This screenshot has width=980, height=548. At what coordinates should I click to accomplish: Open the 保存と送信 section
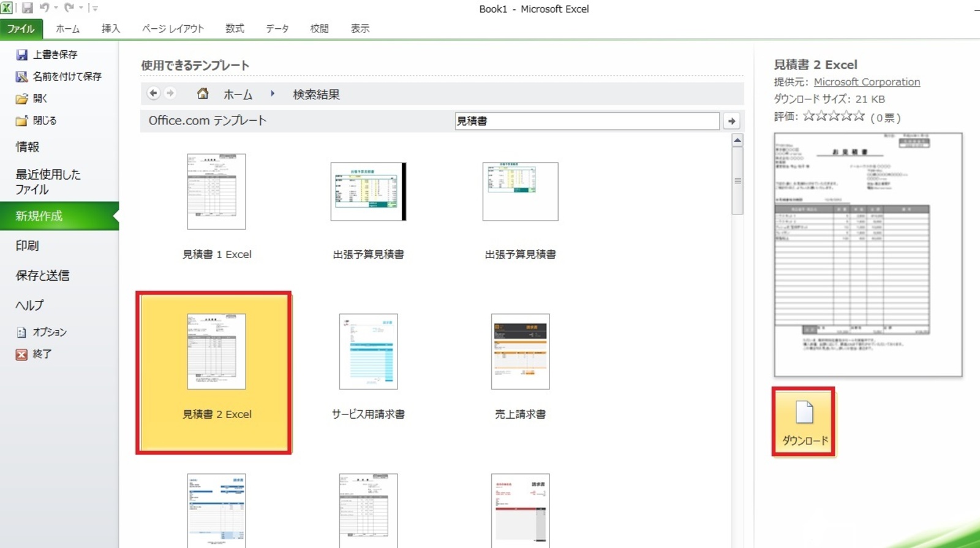coord(42,276)
